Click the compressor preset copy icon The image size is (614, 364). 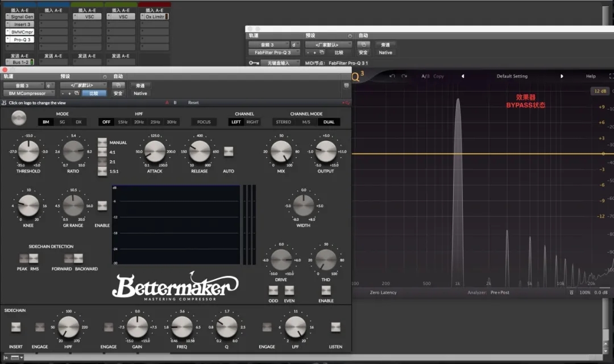(77, 93)
